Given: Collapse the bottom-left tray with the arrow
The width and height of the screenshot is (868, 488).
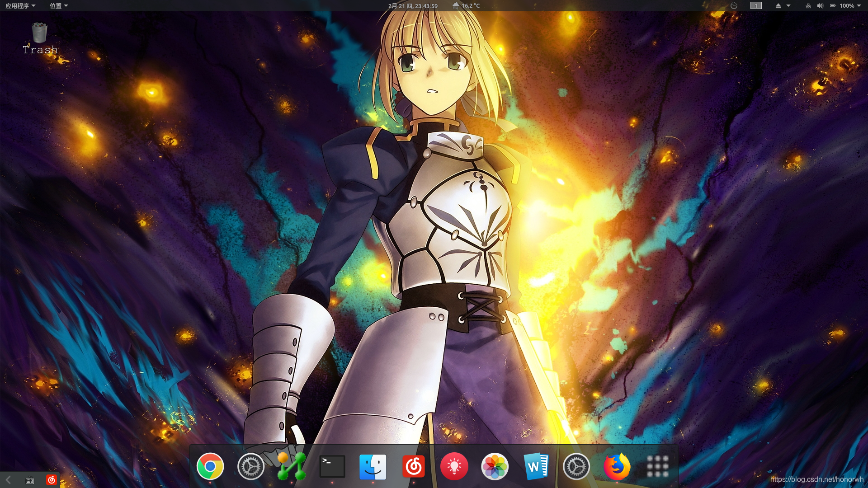Looking at the screenshot, I should pos(8,480).
